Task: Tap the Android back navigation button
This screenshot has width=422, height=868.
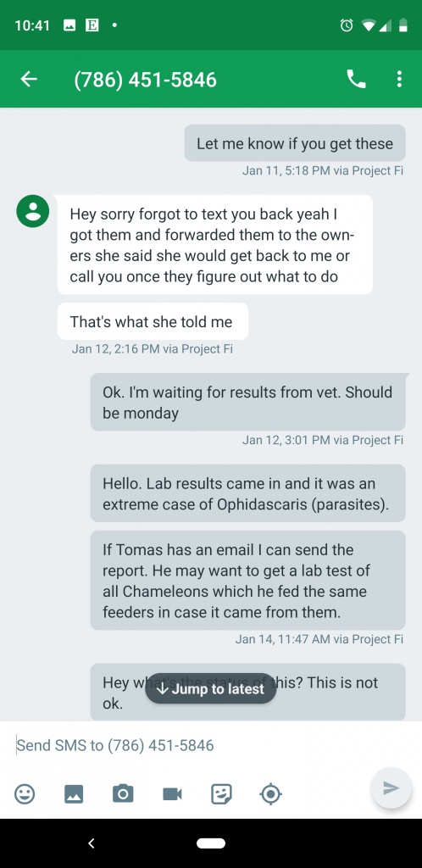Action: (x=92, y=843)
